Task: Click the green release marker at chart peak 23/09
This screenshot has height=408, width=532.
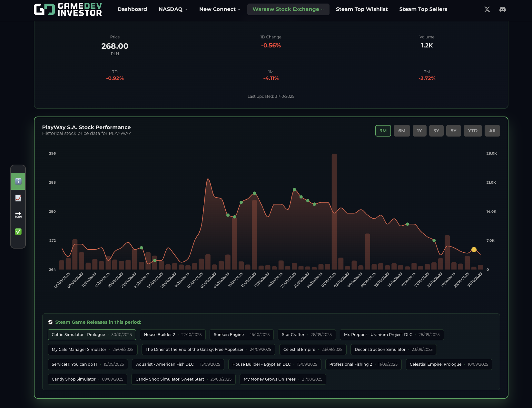Action: pyautogui.click(x=294, y=190)
